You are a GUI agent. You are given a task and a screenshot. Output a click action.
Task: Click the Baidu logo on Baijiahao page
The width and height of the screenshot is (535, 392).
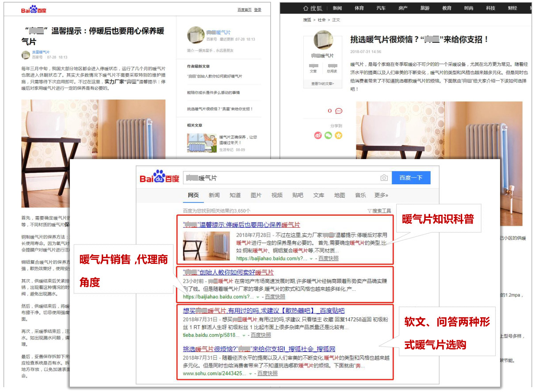(x=34, y=10)
